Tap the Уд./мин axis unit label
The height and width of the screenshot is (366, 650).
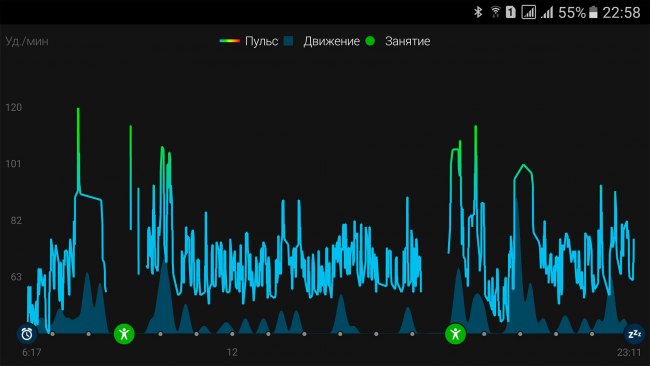pos(27,41)
